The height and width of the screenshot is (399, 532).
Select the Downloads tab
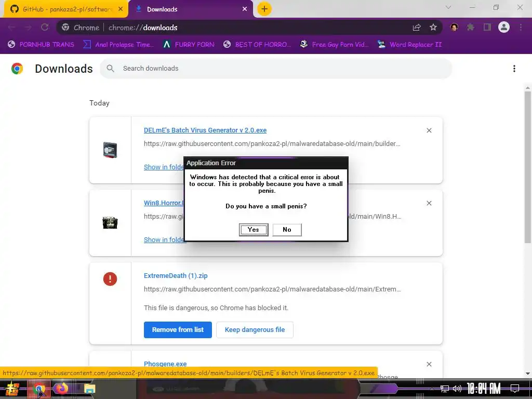(190, 9)
